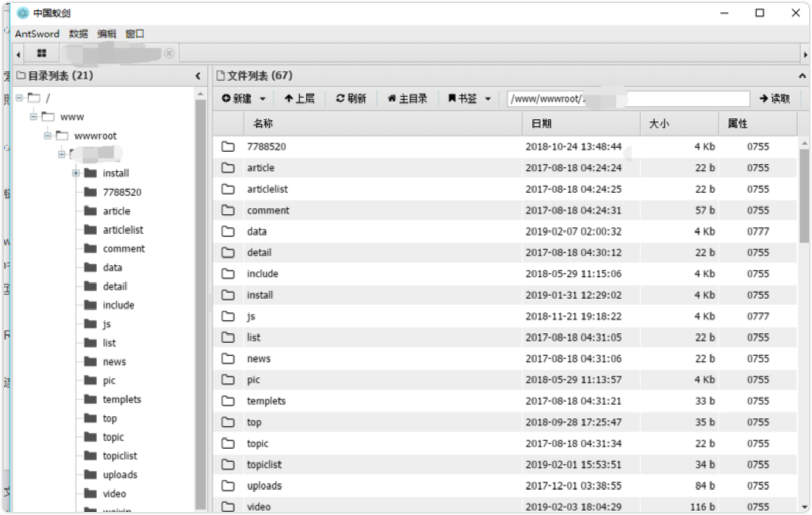Select the templets folder in the tree
Viewport: 812px width, 515px height.
coord(121,400)
